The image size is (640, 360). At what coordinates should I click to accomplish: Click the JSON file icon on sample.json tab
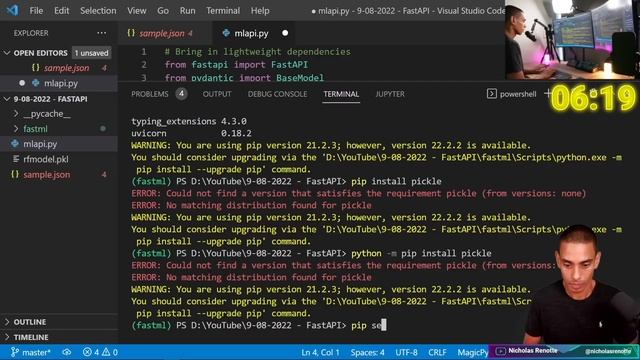(x=131, y=33)
